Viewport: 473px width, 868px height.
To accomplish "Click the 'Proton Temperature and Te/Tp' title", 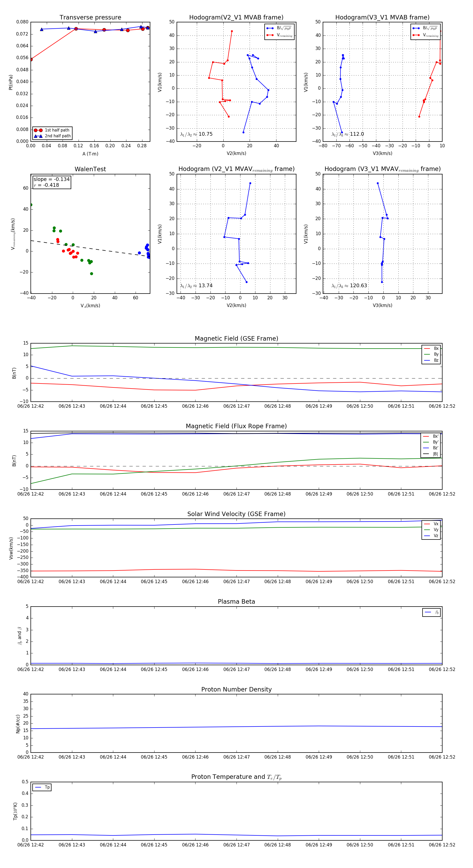I will click(236, 777).
